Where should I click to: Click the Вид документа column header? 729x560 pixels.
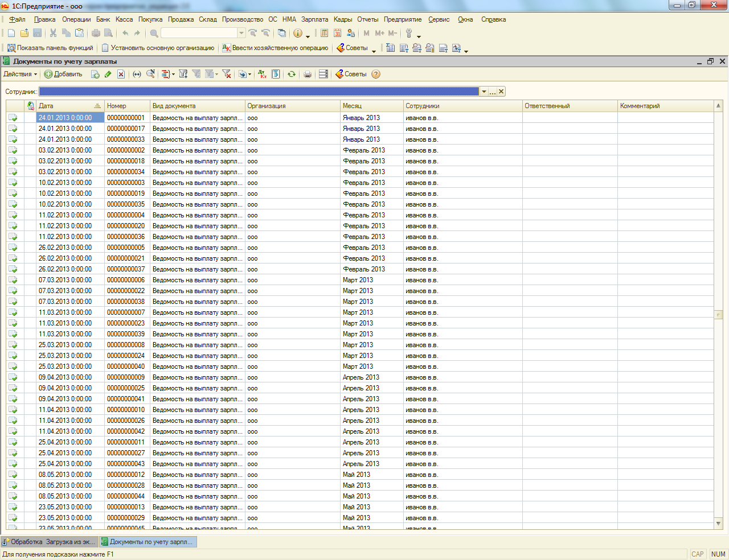[198, 106]
